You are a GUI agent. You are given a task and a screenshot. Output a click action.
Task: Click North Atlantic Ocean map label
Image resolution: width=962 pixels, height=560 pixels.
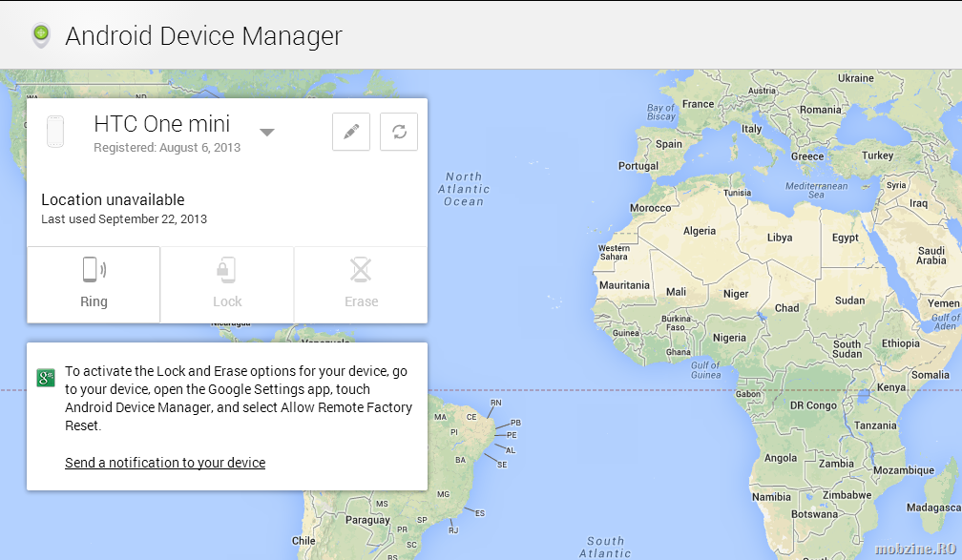coord(464,189)
